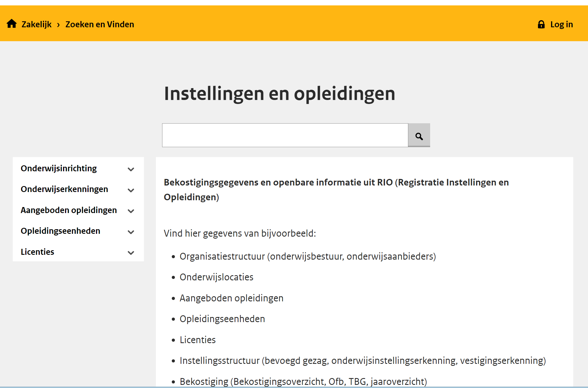Select Onderwijserkenningen sidebar label

[x=64, y=189]
